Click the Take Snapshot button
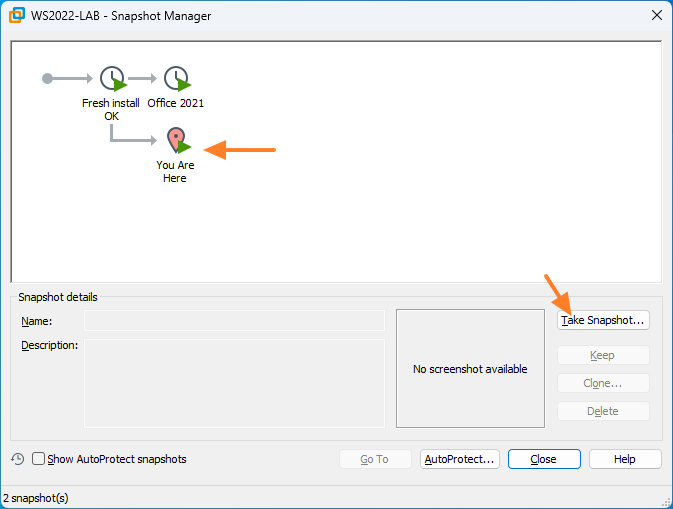Viewport: 673px width, 509px height. [603, 320]
